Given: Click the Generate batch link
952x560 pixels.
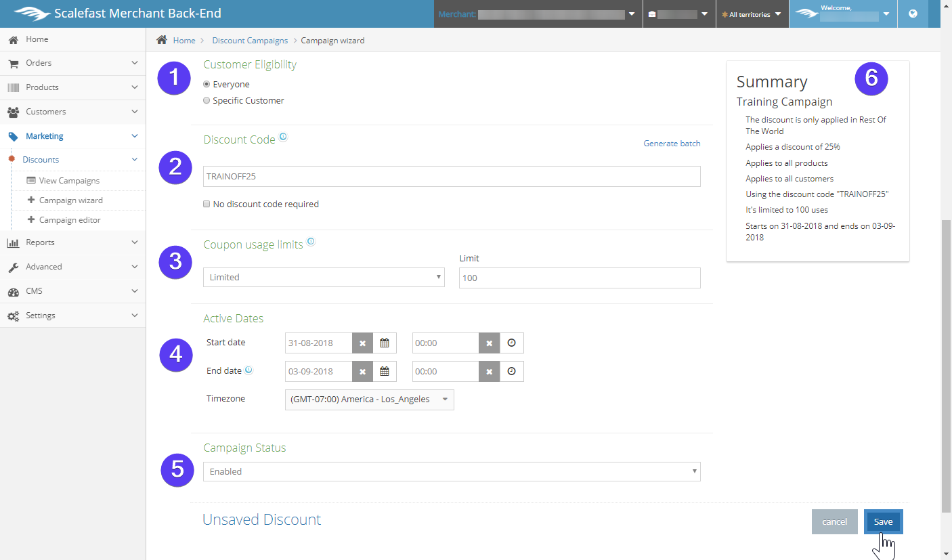Looking at the screenshot, I should click(x=672, y=144).
